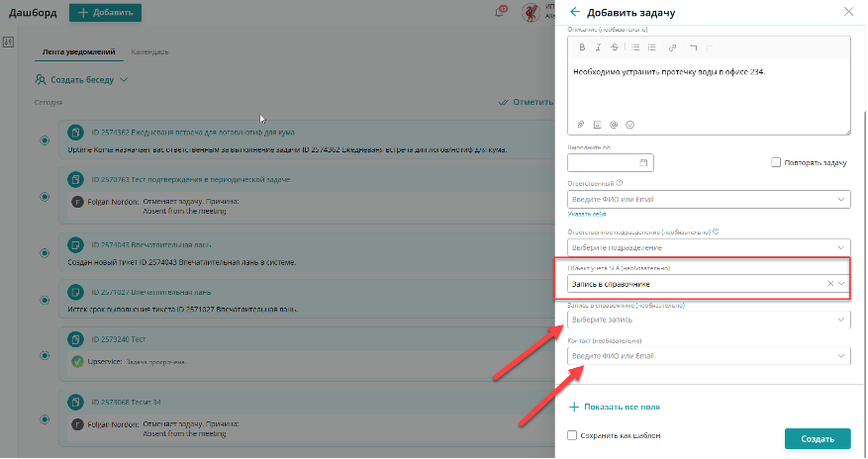Insert hyperlink in description editor
Image resolution: width=868 pixels, height=459 pixels.
(x=673, y=47)
